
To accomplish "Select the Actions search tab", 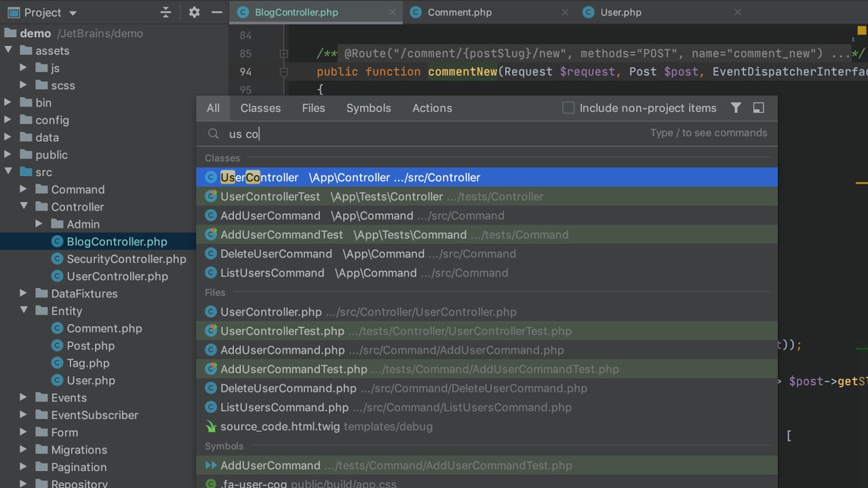I will [x=432, y=108].
